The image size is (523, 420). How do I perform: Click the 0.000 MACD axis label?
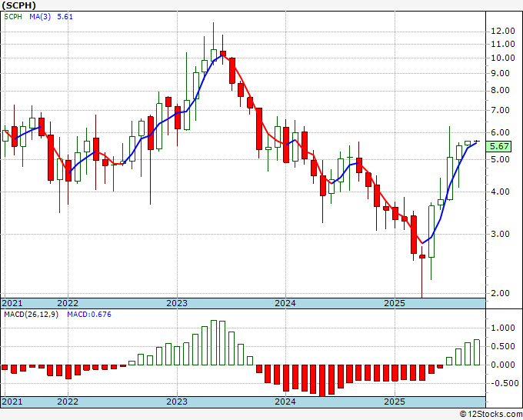503,365
